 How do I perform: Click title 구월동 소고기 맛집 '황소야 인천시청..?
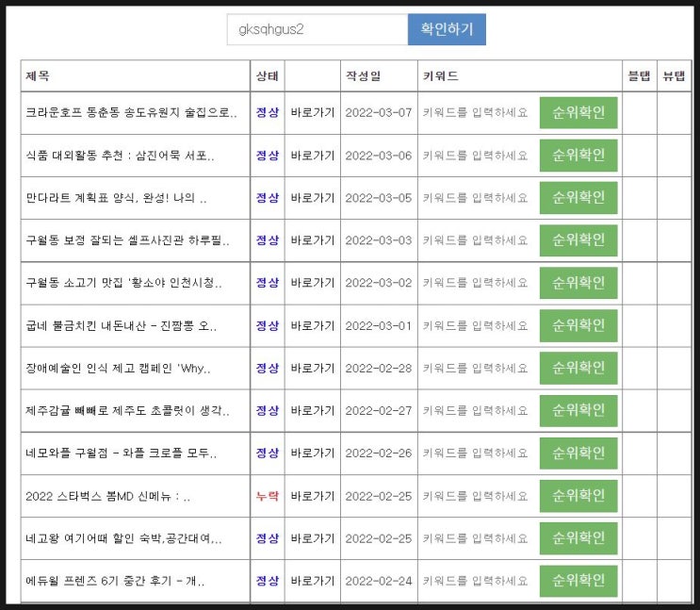[x=123, y=283]
